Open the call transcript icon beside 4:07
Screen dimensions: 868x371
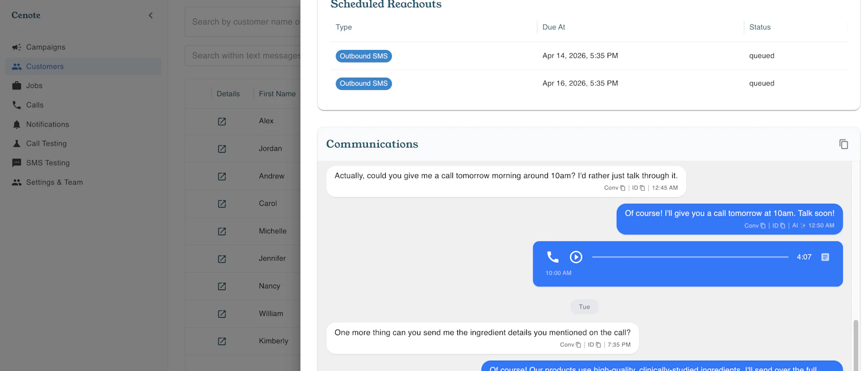click(x=825, y=257)
